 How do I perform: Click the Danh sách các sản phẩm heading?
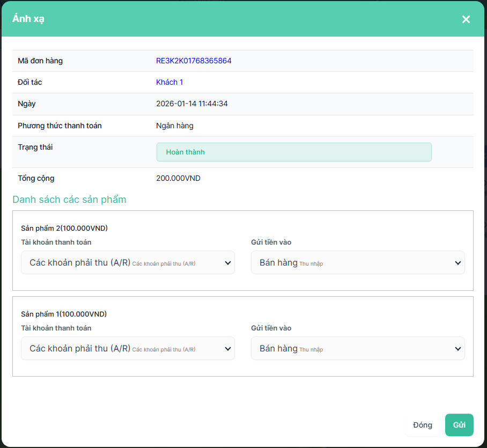69,200
